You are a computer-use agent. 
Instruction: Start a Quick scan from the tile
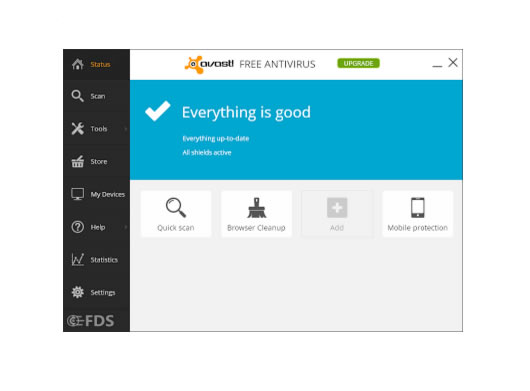176,214
